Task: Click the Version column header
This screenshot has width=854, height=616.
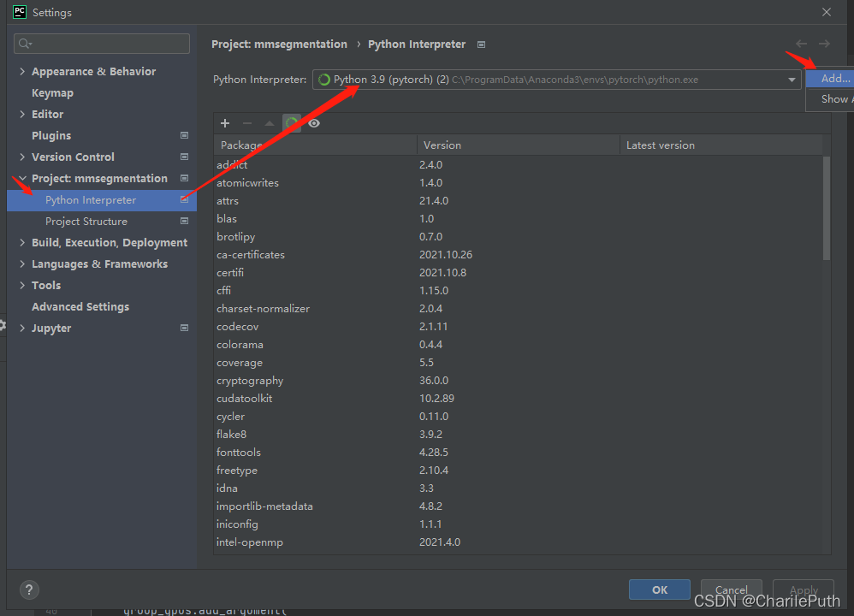Action: pyautogui.click(x=519, y=145)
